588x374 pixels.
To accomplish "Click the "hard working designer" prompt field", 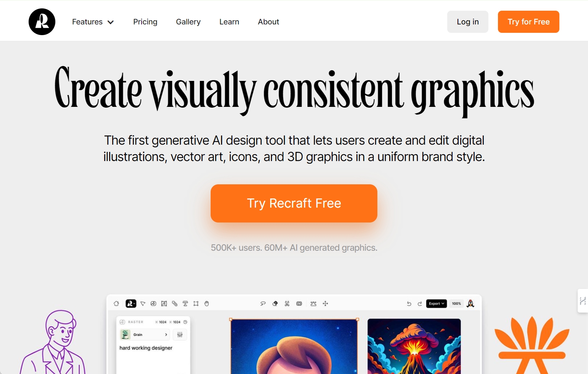I will [x=146, y=348].
